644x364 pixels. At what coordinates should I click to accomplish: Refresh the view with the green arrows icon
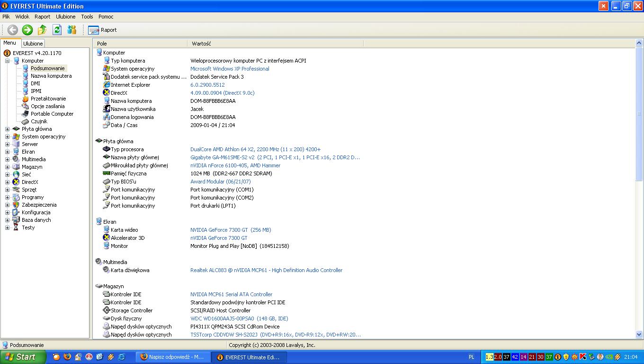click(x=57, y=30)
